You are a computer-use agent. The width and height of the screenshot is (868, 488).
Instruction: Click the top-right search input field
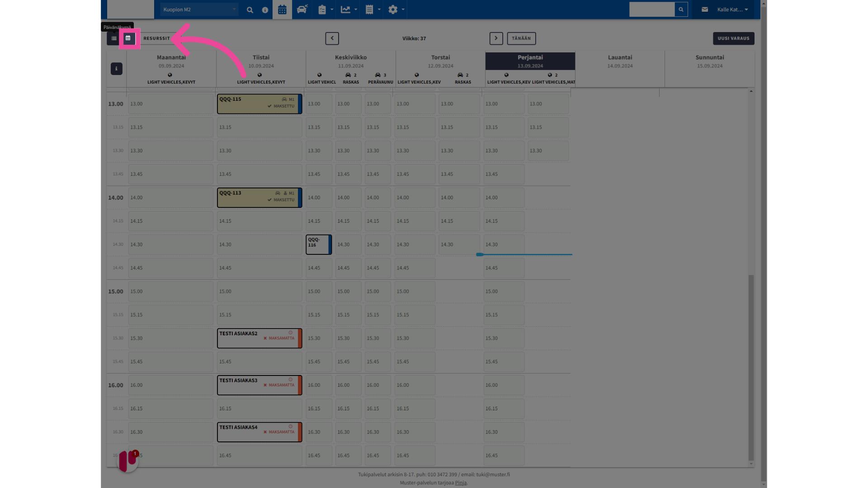pos(652,9)
